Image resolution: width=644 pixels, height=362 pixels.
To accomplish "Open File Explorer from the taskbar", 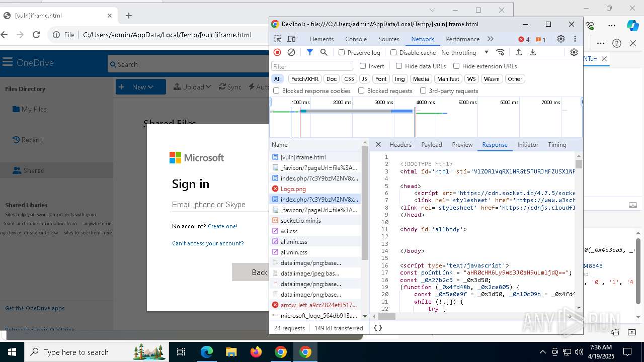I will pyautogui.click(x=231, y=352).
